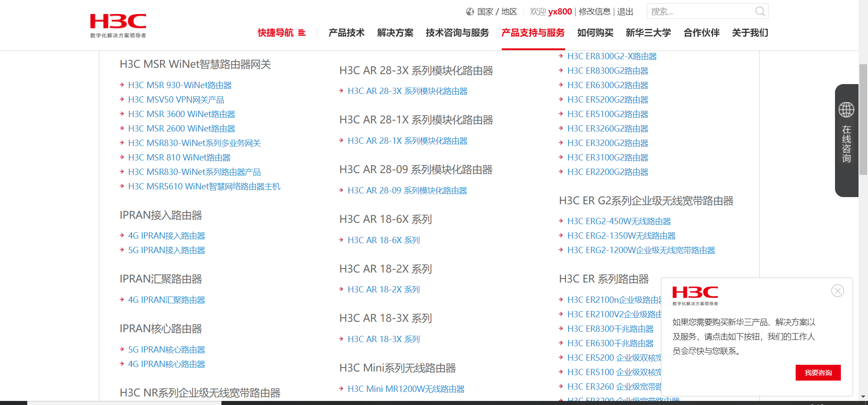Open 5G IPRAN接入路由器 link
The image size is (868, 405).
[167, 250]
